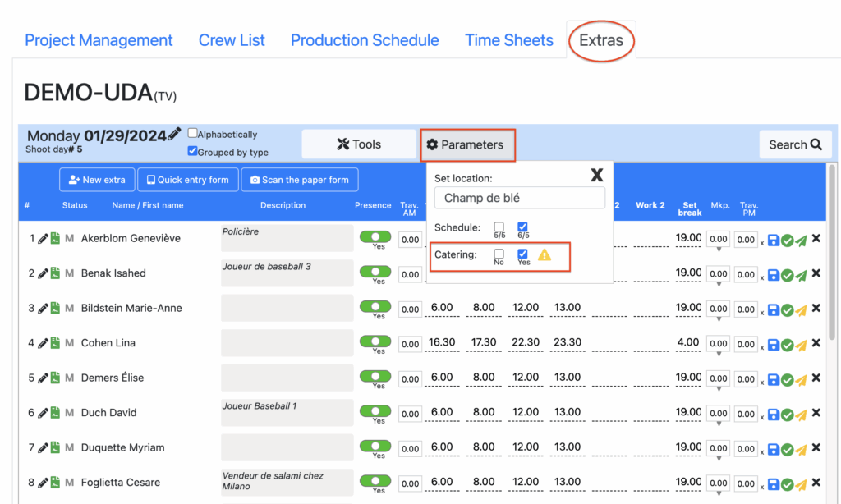Click the catering warning triangle icon
841x504 pixels.
[545, 255]
